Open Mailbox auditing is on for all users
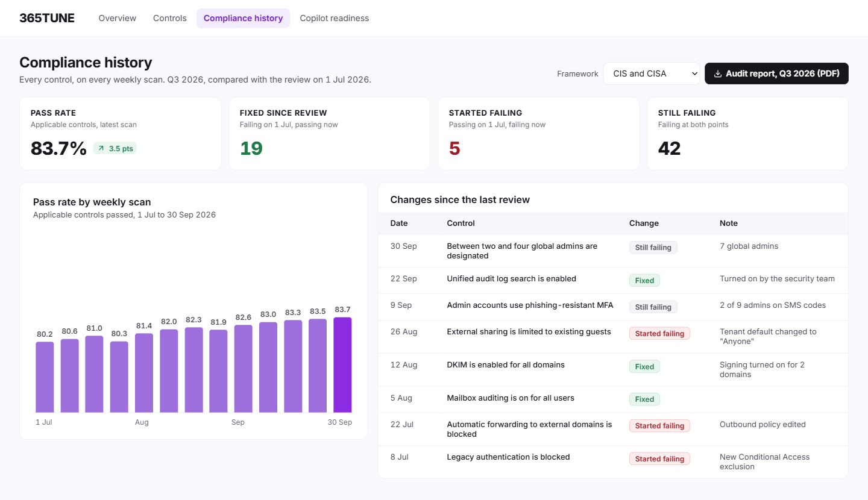 tap(511, 398)
